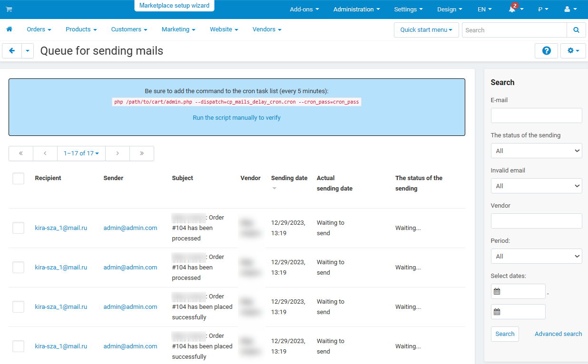Open the Invalid email dropdown

click(536, 186)
